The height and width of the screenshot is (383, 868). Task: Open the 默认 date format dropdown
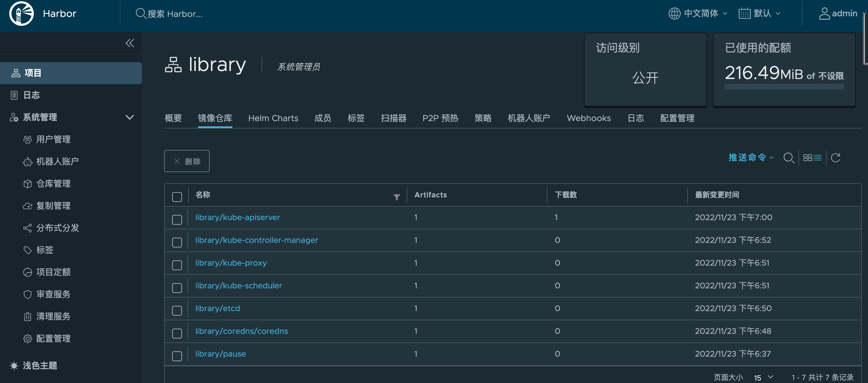759,14
